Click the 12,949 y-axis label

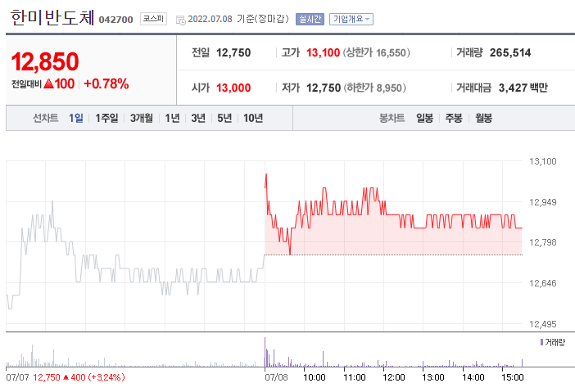(543, 202)
